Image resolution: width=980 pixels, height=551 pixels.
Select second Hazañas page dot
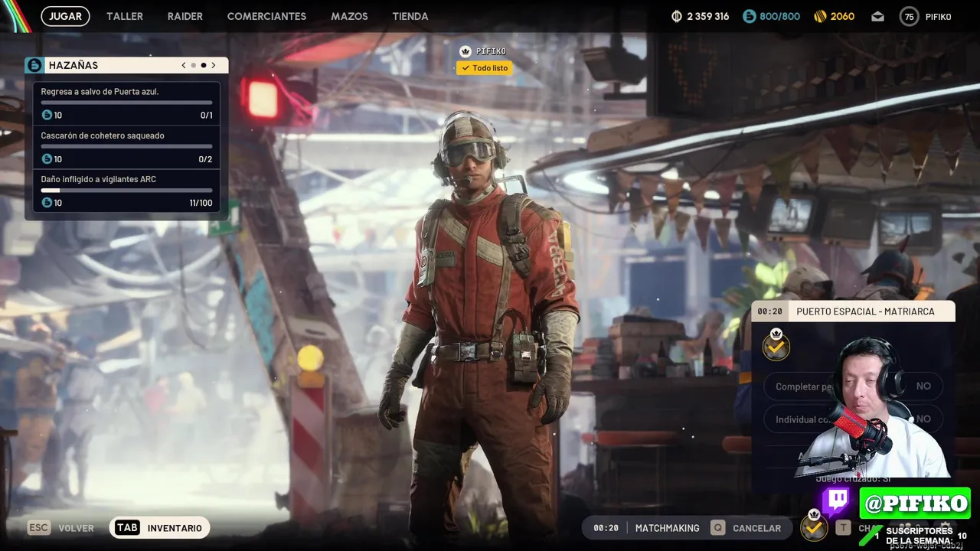point(203,65)
